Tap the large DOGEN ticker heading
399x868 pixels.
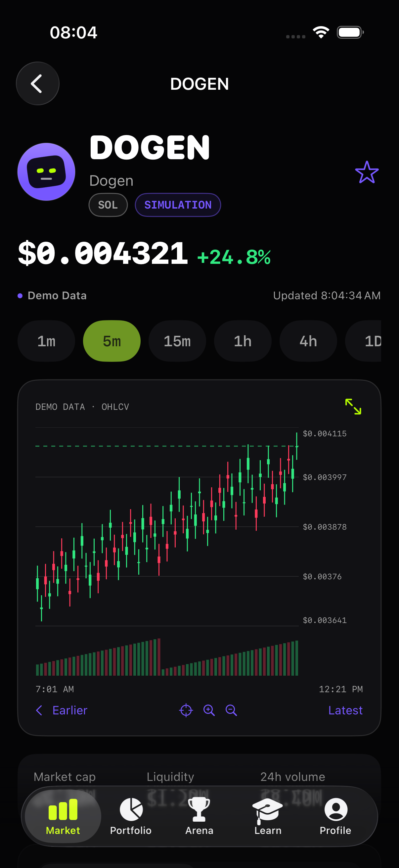point(150,147)
